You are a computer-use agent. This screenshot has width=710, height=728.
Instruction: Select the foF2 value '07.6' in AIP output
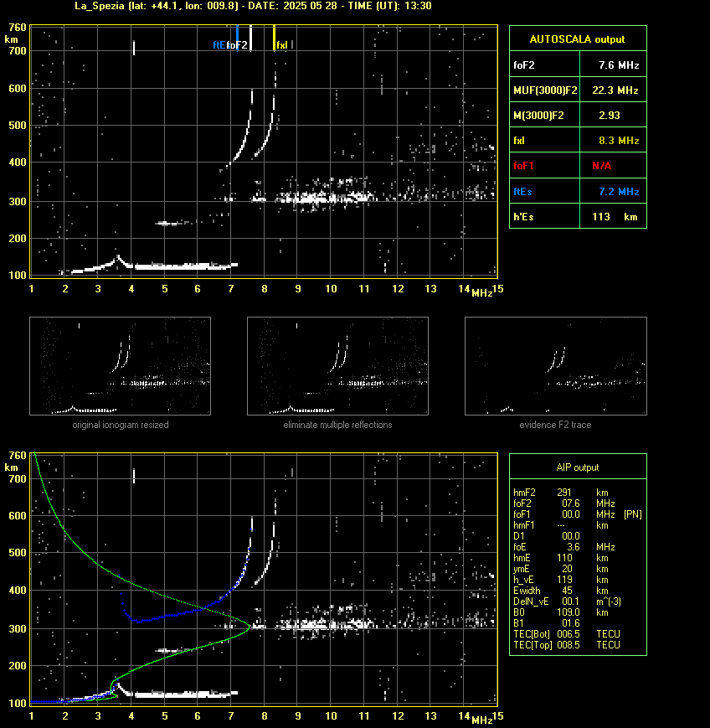(x=571, y=503)
